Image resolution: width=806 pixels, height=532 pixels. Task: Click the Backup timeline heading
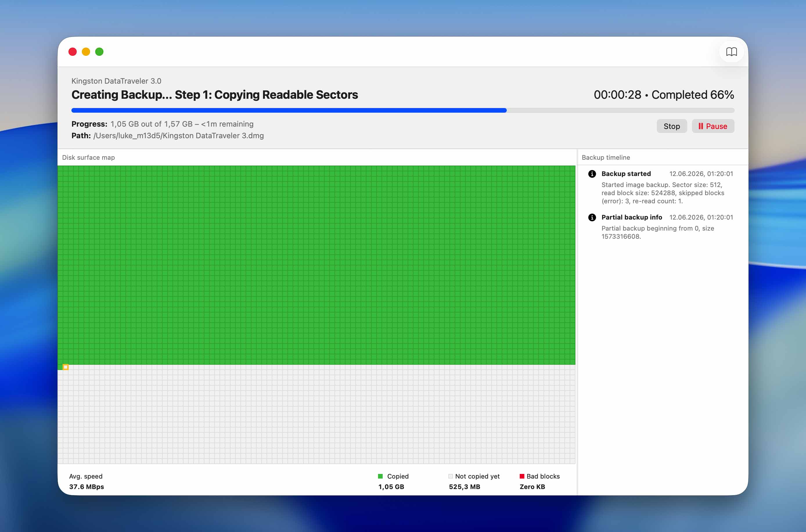[606, 157]
